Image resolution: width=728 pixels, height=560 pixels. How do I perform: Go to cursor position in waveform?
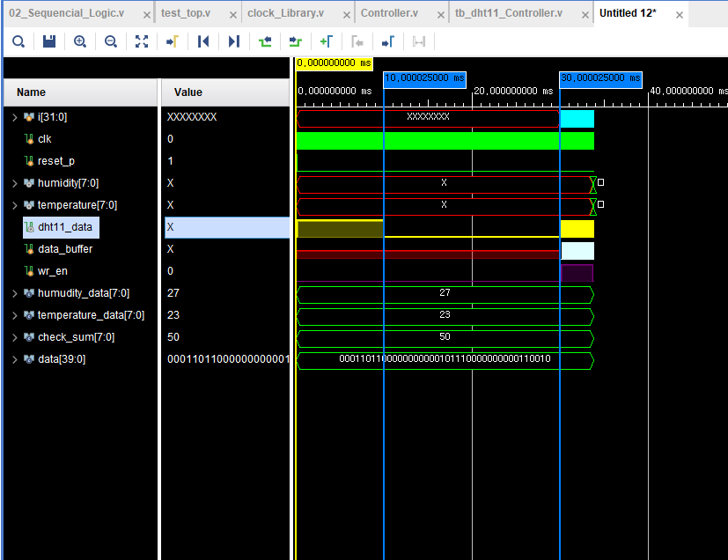pos(173,41)
